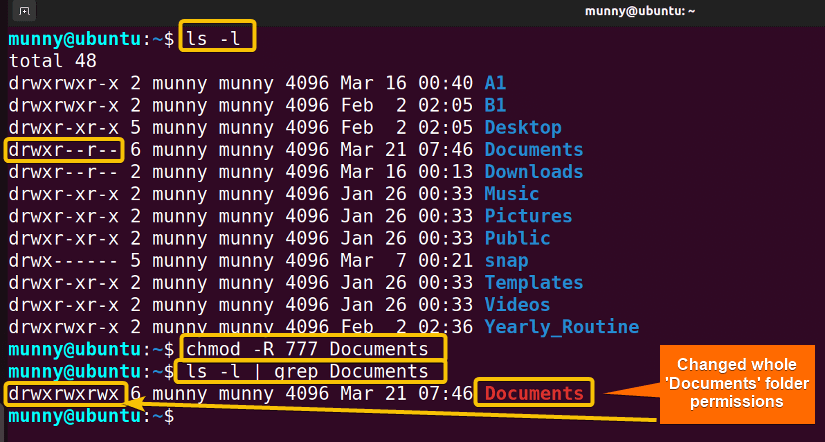Click the new tab icon in title bar
825x442 pixels.
(24, 11)
